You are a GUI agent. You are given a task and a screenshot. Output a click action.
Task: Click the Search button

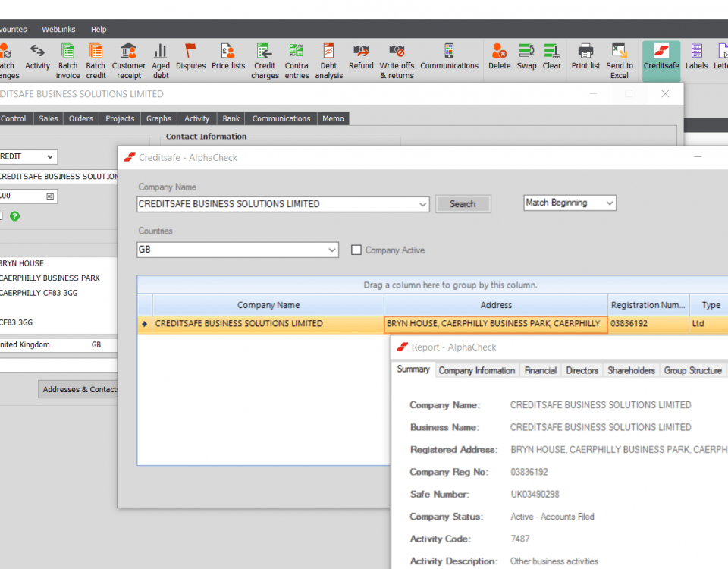tap(463, 204)
